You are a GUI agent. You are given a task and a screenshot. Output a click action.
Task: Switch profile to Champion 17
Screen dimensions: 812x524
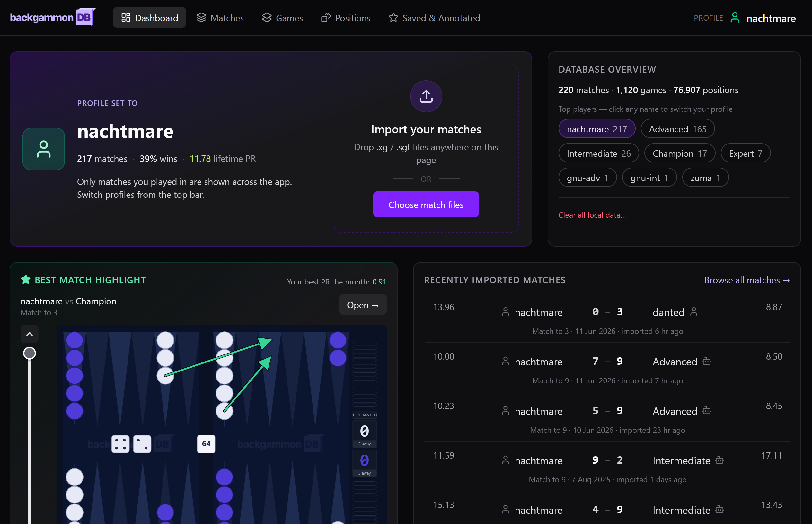pos(679,153)
